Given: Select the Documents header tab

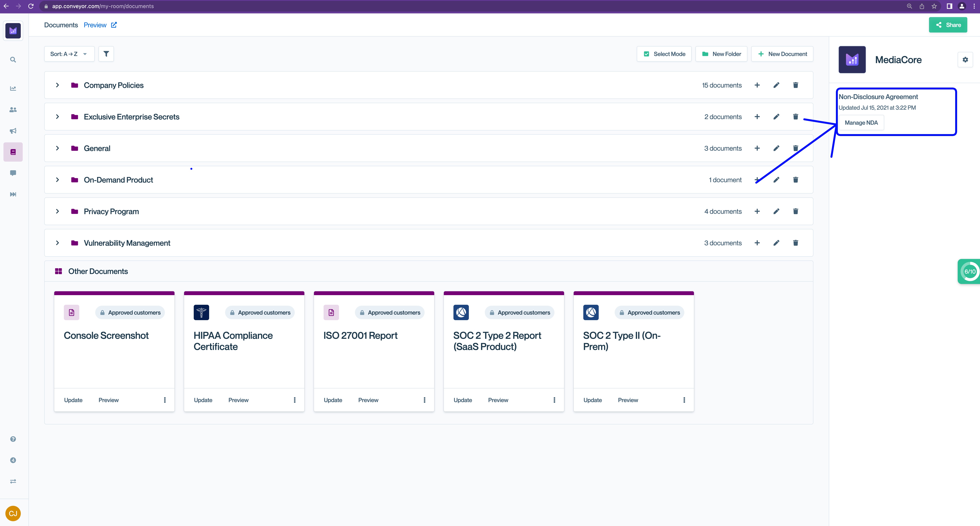Looking at the screenshot, I should (61, 25).
